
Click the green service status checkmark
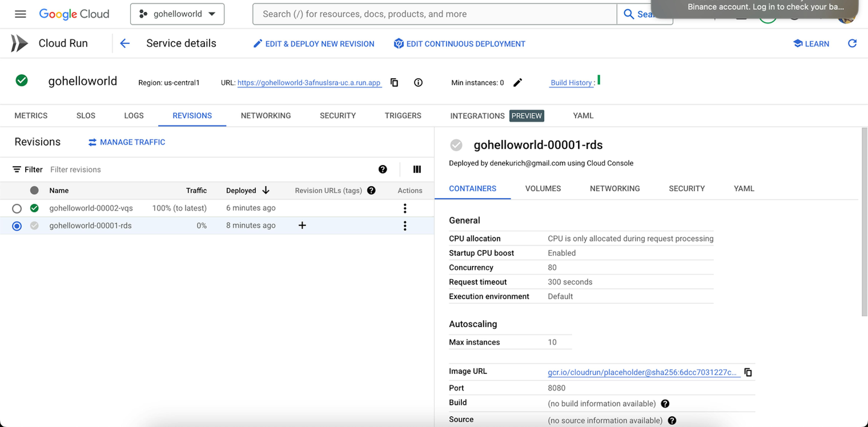[22, 80]
